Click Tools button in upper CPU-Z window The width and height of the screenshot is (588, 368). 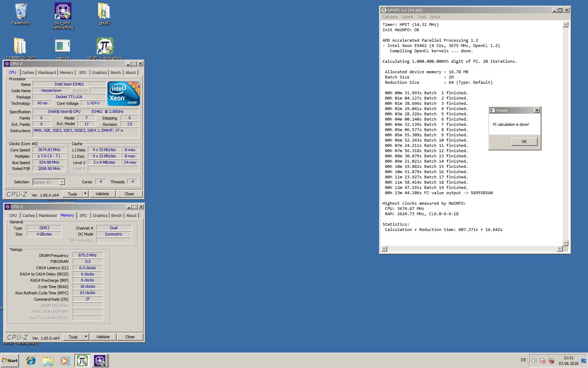pos(72,194)
